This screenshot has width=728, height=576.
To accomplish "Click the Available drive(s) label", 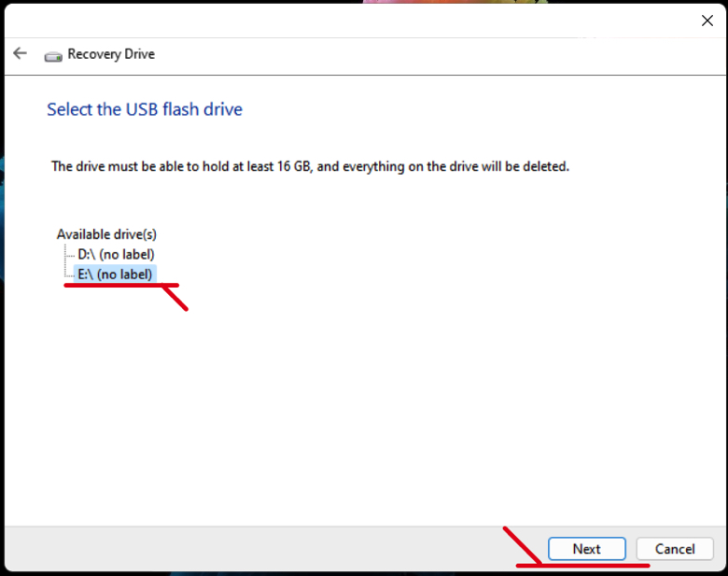I will click(x=106, y=234).
